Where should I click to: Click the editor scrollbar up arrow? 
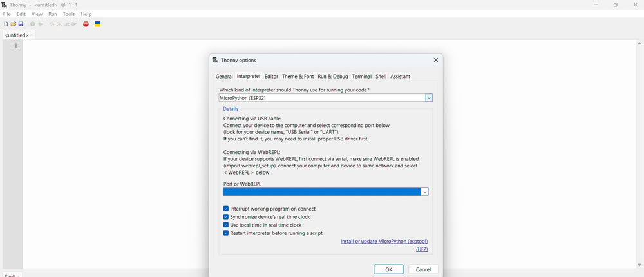pyautogui.click(x=639, y=43)
